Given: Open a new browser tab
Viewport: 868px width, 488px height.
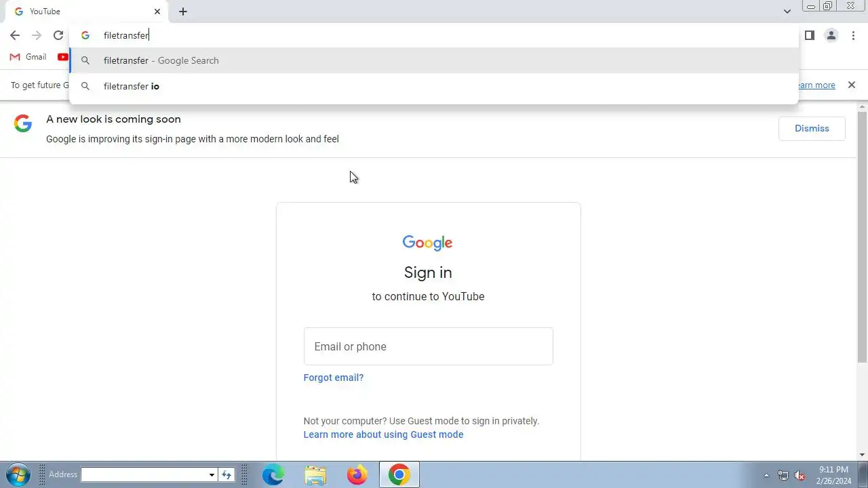Looking at the screenshot, I should click(x=183, y=12).
